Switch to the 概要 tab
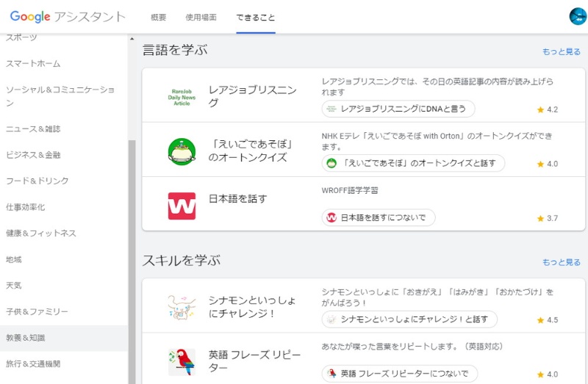 pyautogui.click(x=158, y=17)
